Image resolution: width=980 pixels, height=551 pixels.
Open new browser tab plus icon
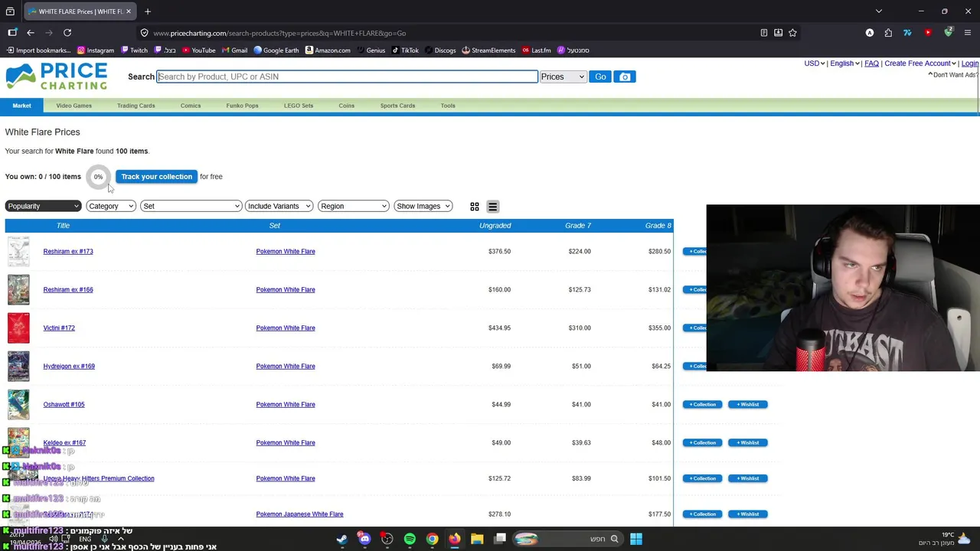pyautogui.click(x=148, y=11)
